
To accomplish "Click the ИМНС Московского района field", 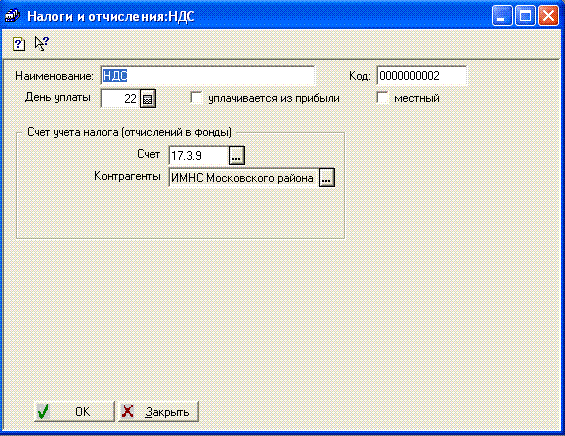I will (x=244, y=177).
